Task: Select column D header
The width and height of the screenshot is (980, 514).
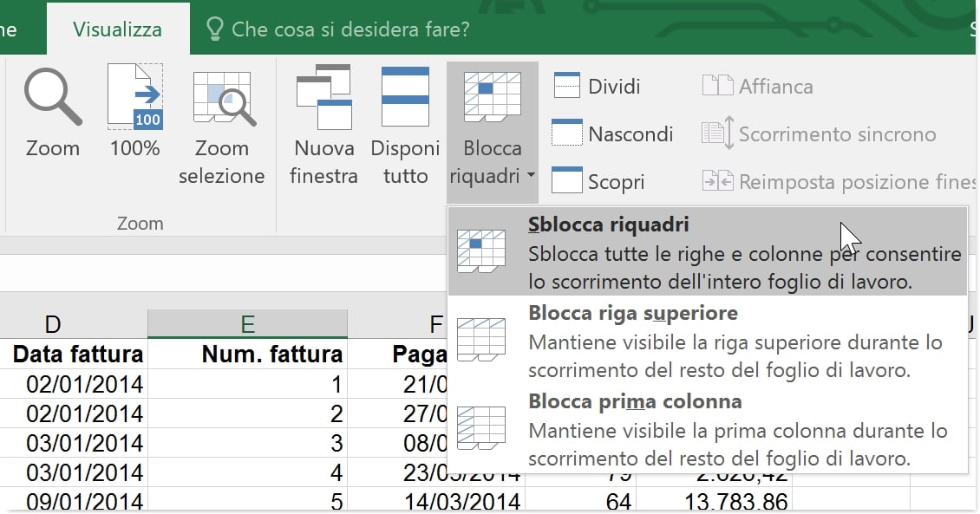Action: [74, 323]
